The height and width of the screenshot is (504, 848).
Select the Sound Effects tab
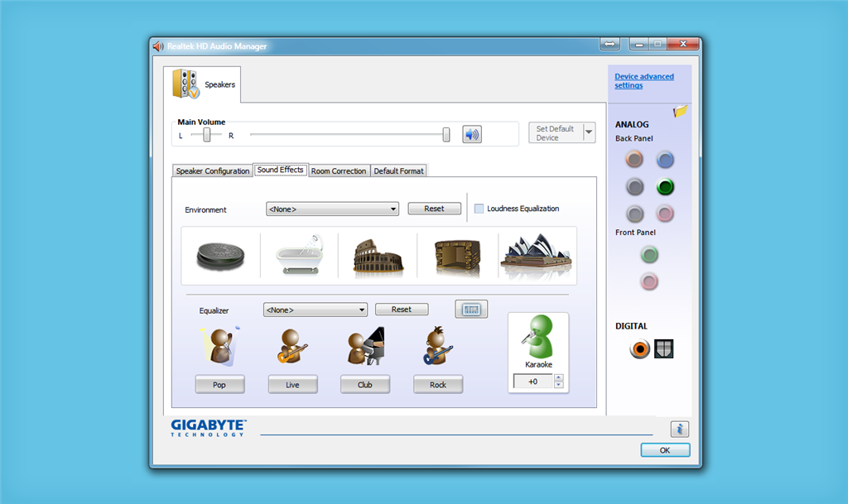point(280,170)
